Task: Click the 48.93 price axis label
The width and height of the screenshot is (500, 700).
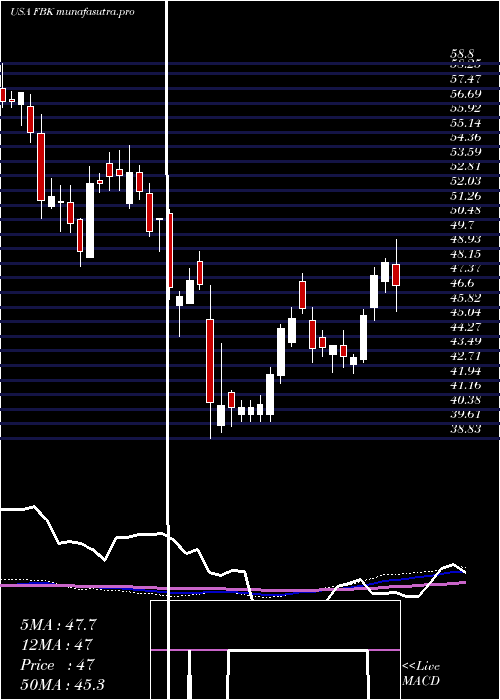Action: pyautogui.click(x=466, y=239)
